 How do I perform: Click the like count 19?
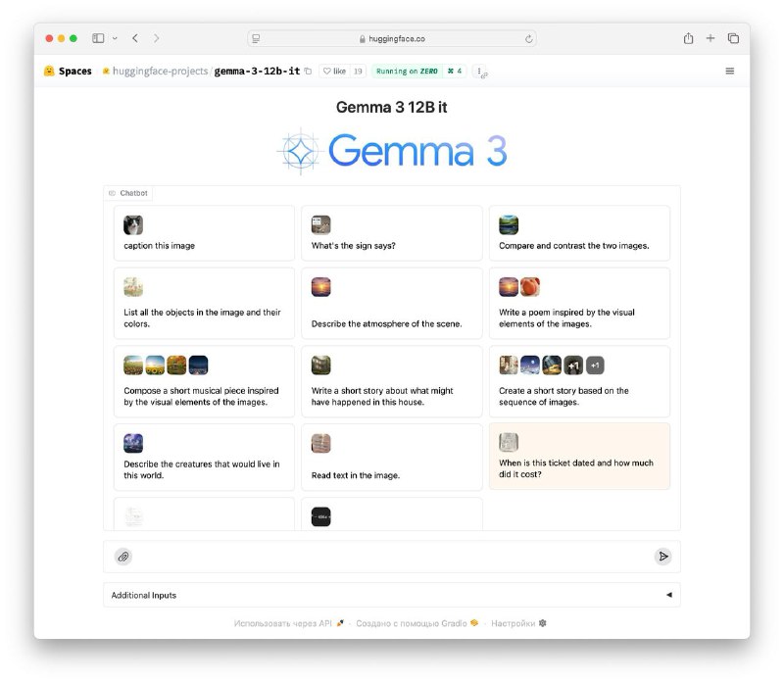pos(358,71)
